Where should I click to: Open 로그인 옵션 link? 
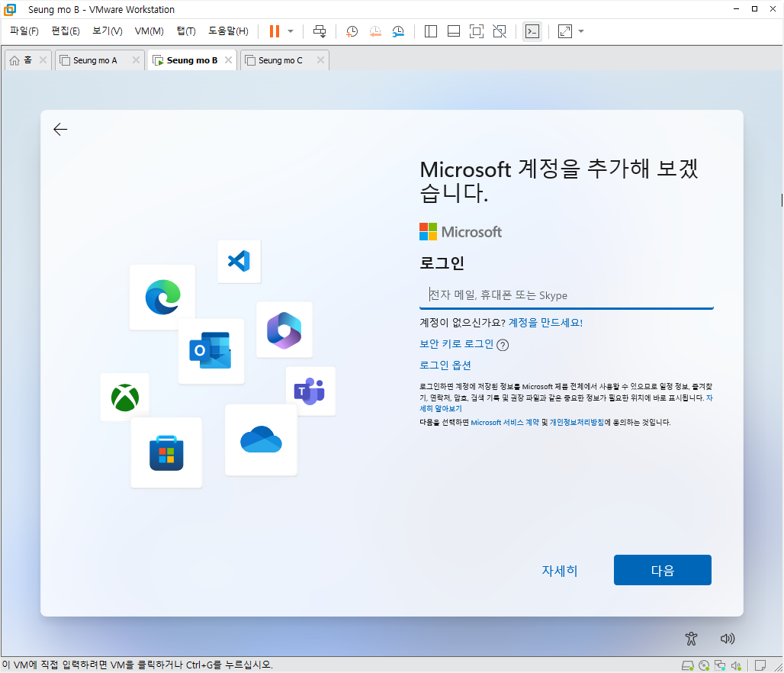point(445,365)
